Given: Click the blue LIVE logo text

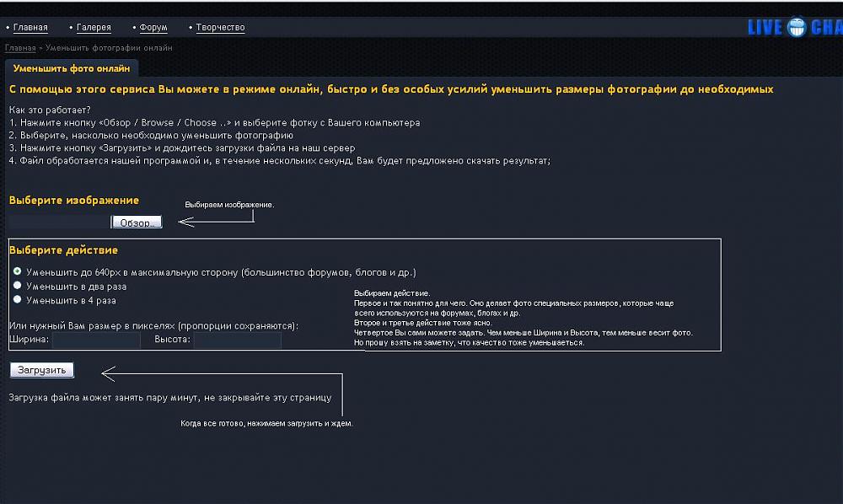Looking at the screenshot, I should coord(765,28).
